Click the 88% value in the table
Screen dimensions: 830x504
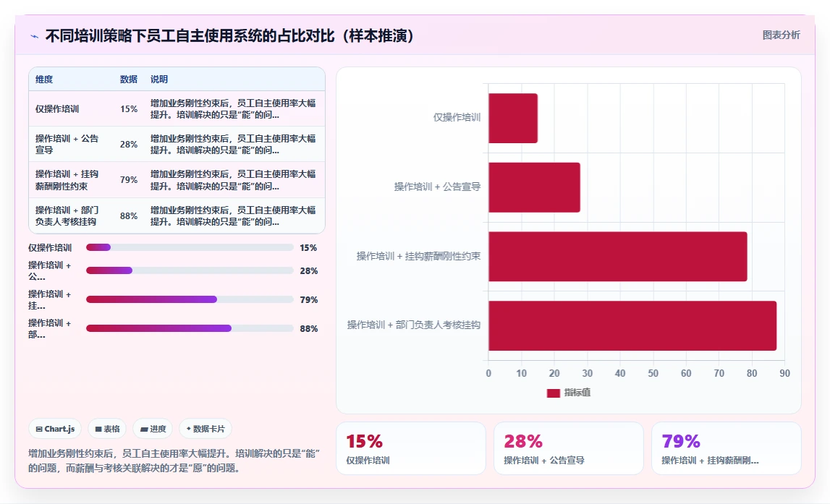tap(129, 215)
